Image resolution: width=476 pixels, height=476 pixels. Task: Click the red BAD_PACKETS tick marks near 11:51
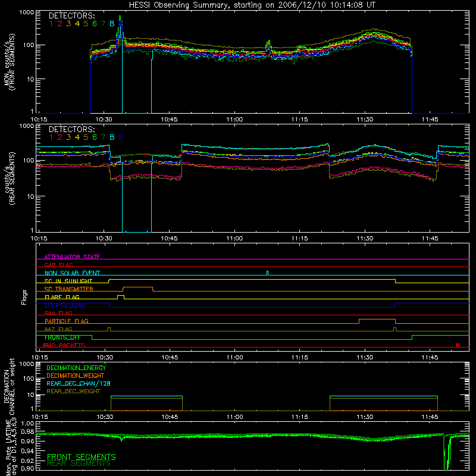click(458, 345)
